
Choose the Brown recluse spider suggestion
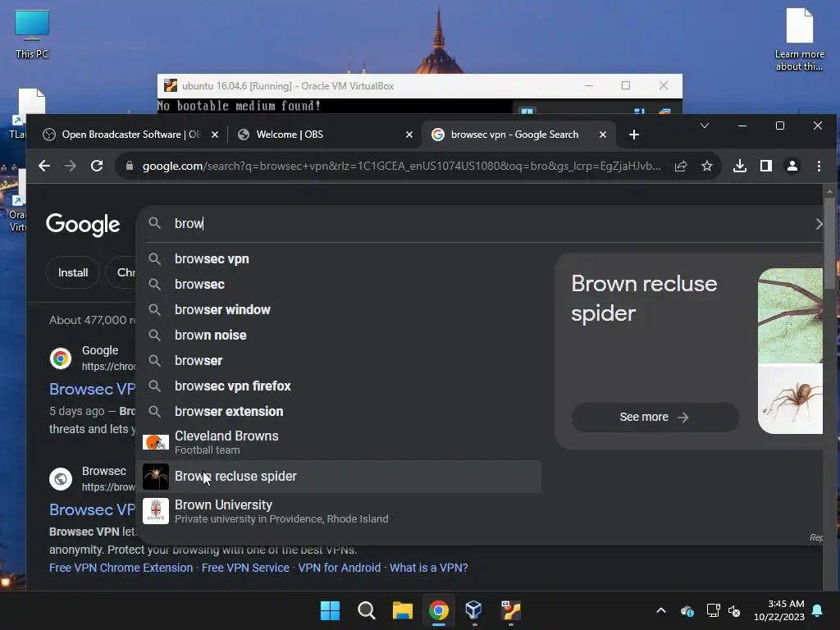click(339, 477)
